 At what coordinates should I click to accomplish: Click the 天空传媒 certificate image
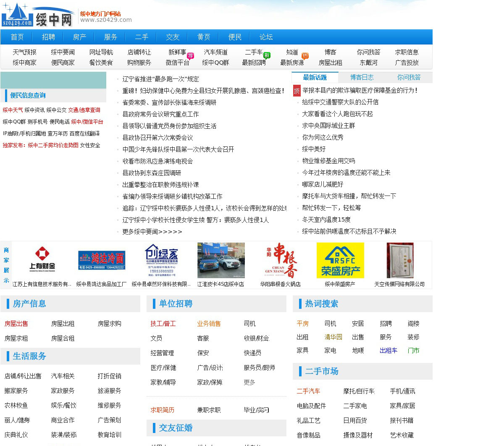[x=400, y=260]
